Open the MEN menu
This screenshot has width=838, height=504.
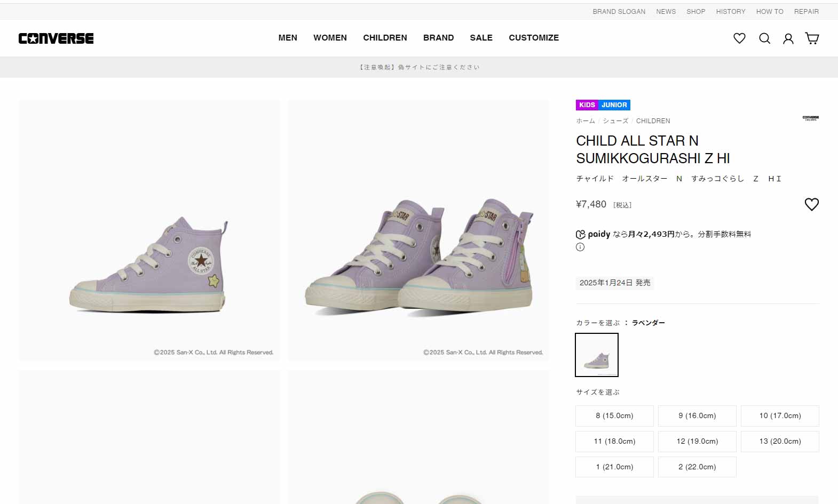pos(288,38)
